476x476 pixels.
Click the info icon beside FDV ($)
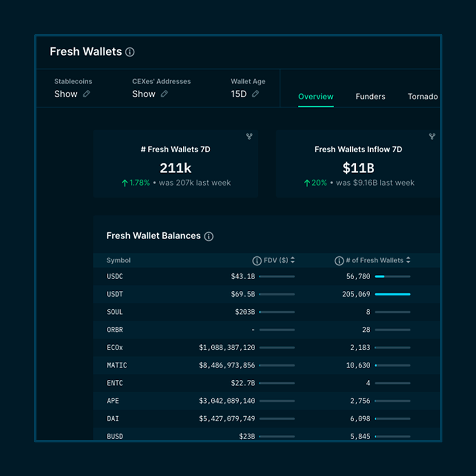pos(256,260)
